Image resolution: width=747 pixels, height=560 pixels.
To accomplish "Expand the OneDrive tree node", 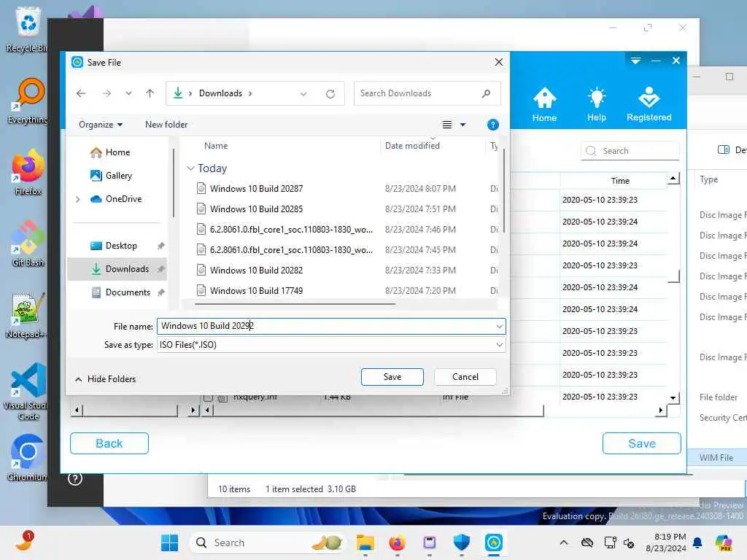I will [77, 199].
